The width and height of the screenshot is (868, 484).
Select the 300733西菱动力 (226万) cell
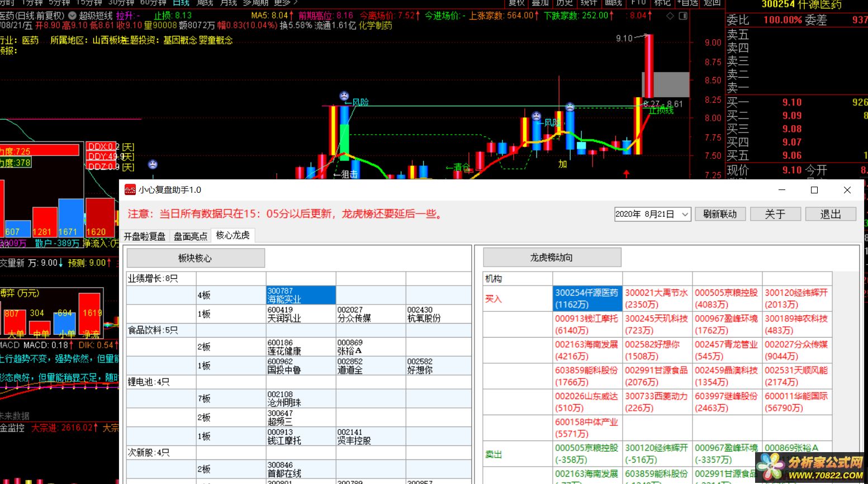coord(657,402)
